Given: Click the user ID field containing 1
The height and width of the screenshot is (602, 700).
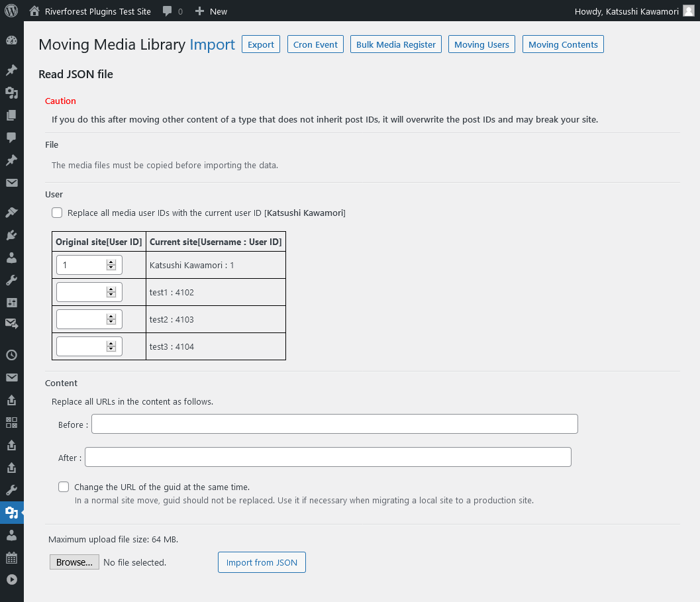Looking at the screenshot, I should (x=89, y=265).
